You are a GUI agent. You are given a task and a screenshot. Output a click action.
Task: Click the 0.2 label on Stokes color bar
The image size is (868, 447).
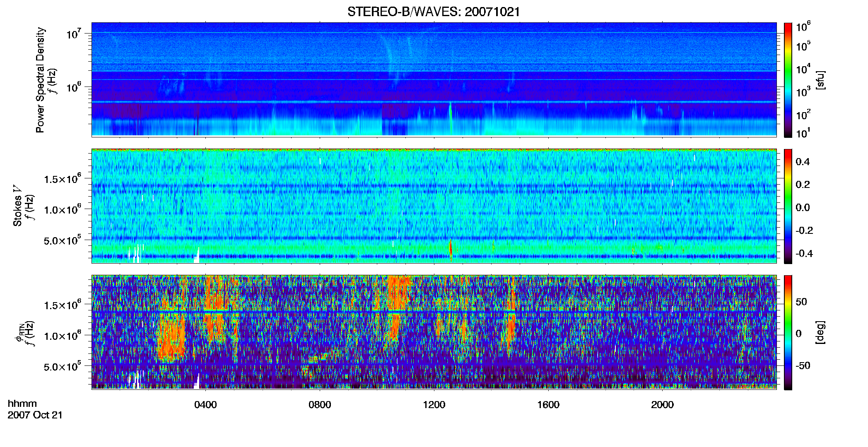tap(803, 185)
